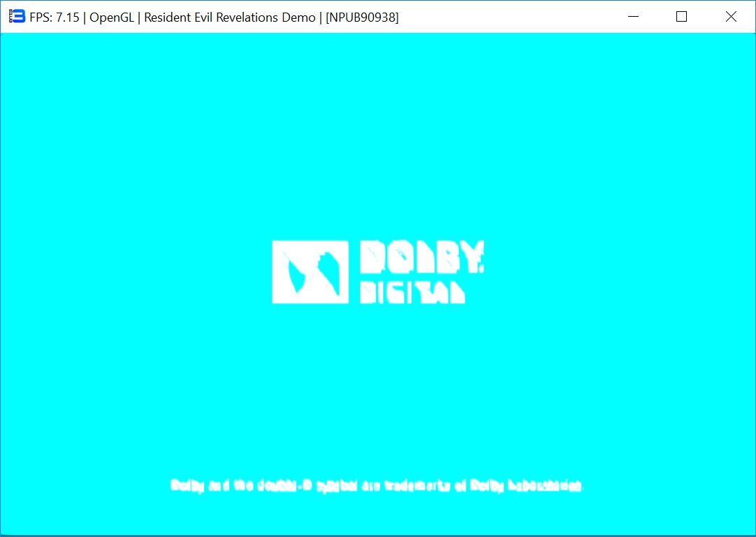Image resolution: width=756 pixels, height=537 pixels.
Task: Click the Dolby double-D symbol logo
Action: [x=310, y=272]
